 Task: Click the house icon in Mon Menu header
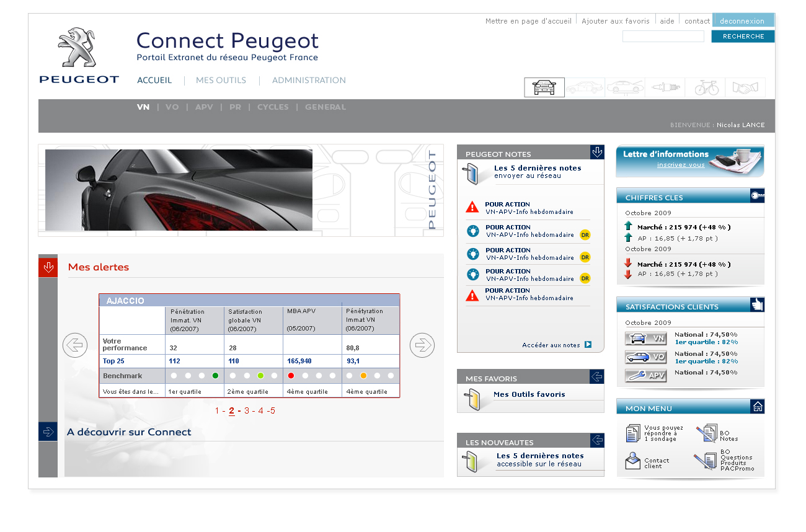click(x=757, y=407)
